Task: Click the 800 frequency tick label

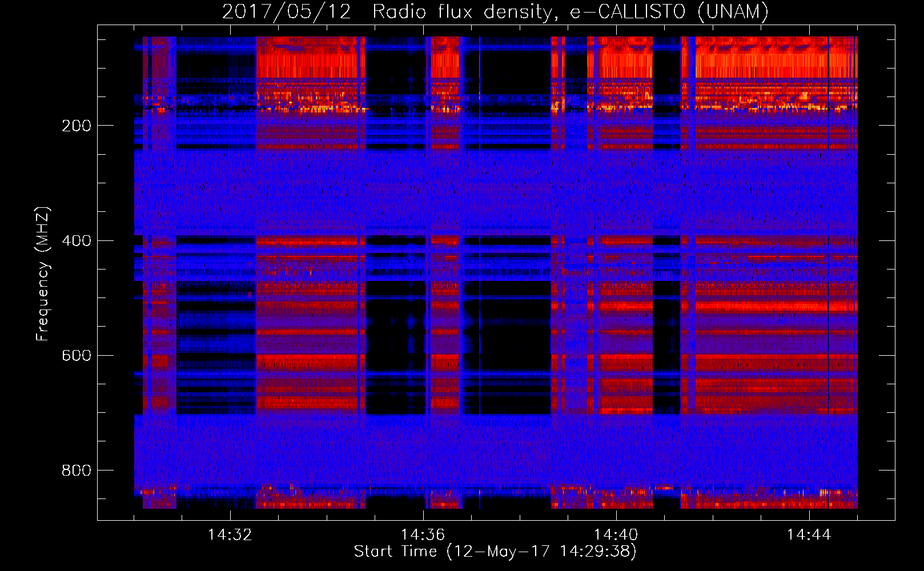Action: 77,471
